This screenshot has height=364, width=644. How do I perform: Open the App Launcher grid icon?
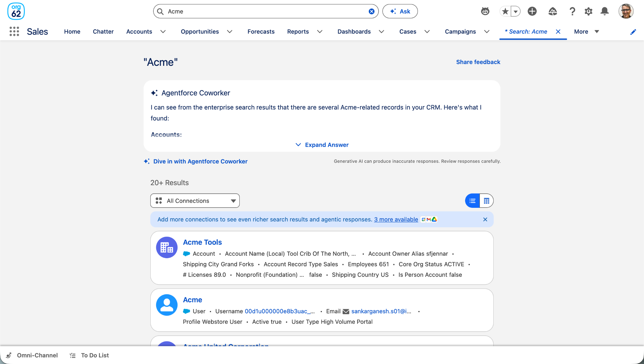(14, 31)
